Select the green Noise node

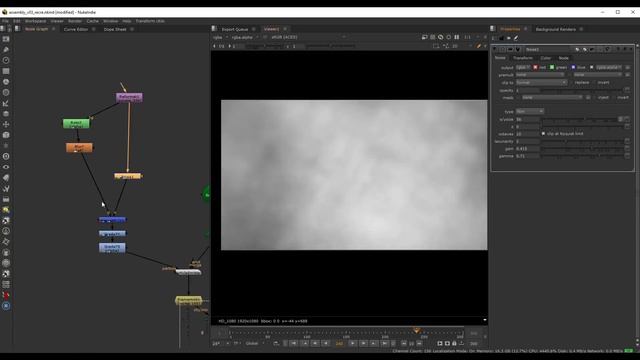(76, 123)
